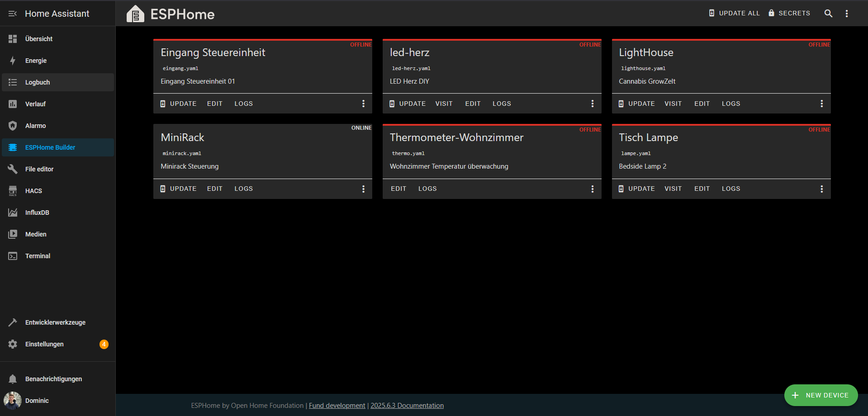This screenshot has height=416, width=868.
Task: Open the Alarmo shield icon
Action: 13,126
